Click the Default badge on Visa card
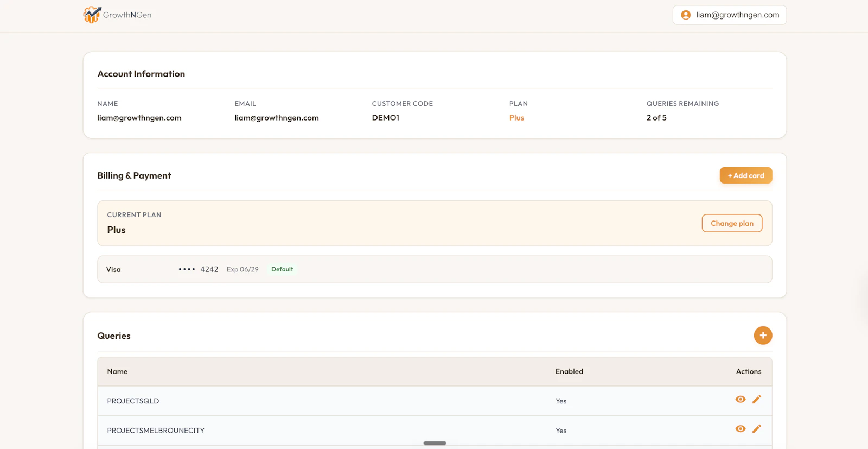 282,269
